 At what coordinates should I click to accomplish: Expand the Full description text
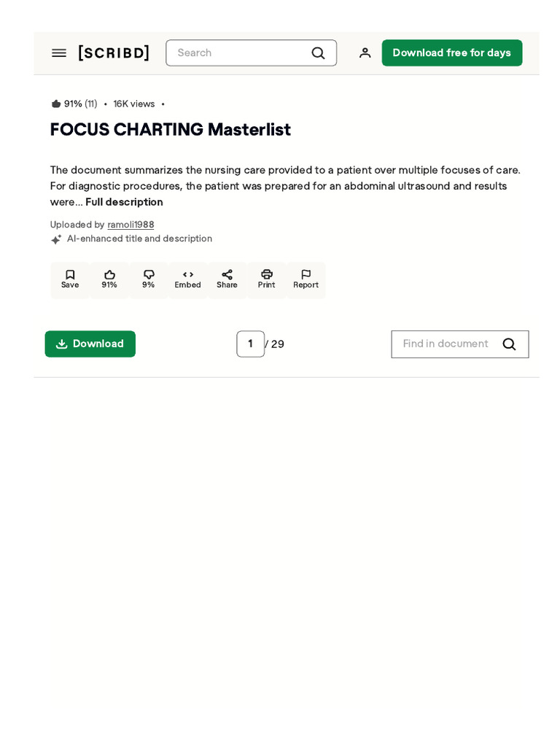(x=124, y=202)
